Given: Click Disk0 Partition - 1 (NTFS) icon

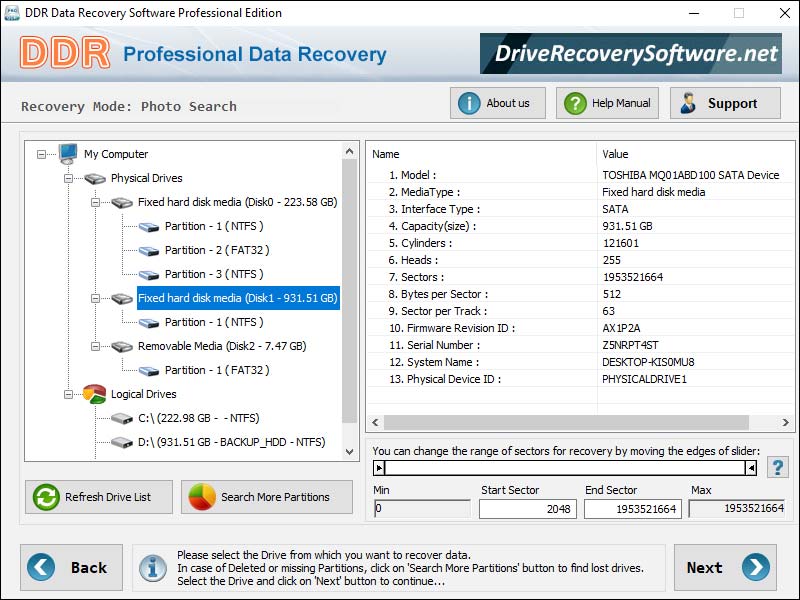Looking at the screenshot, I should click(149, 227).
